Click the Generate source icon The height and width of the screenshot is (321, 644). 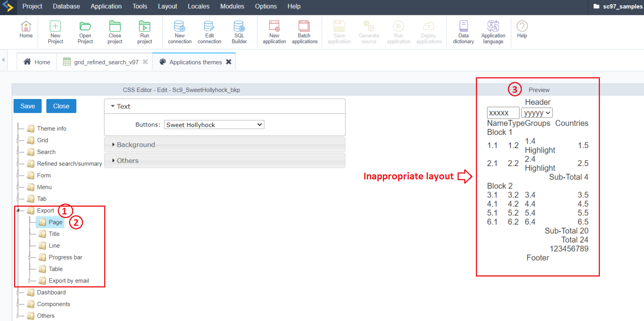[369, 32]
